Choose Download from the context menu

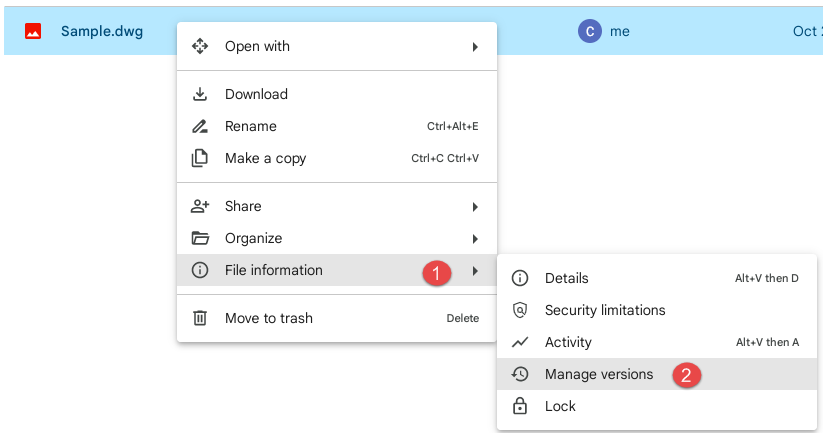tap(337, 94)
